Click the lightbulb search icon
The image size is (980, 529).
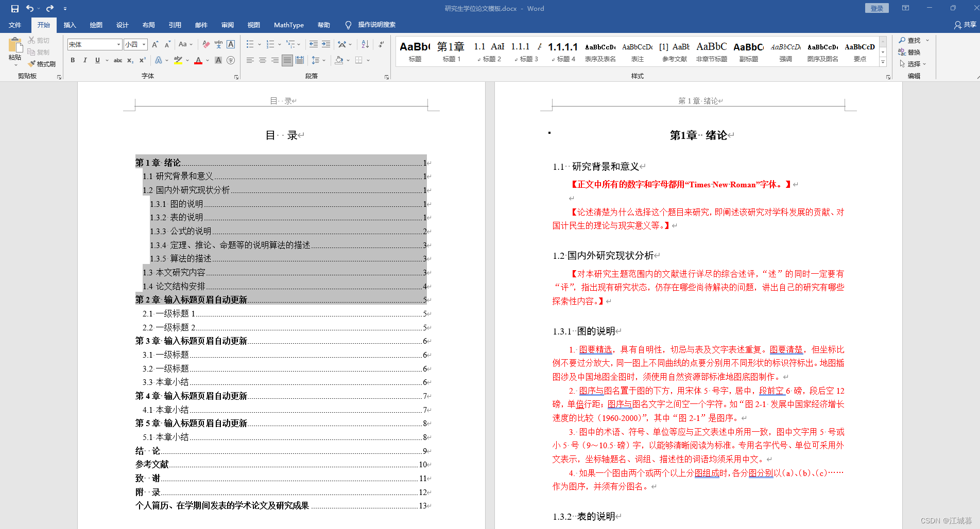click(349, 25)
